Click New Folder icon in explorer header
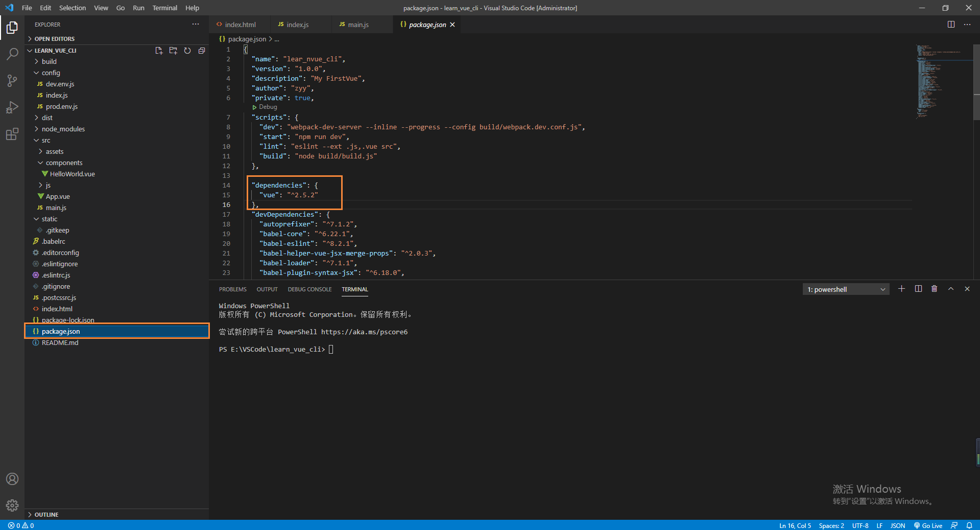 click(x=173, y=51)
